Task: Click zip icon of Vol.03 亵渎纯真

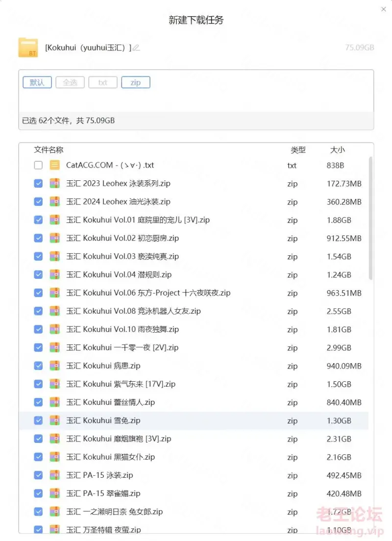Action: (54, 256)
